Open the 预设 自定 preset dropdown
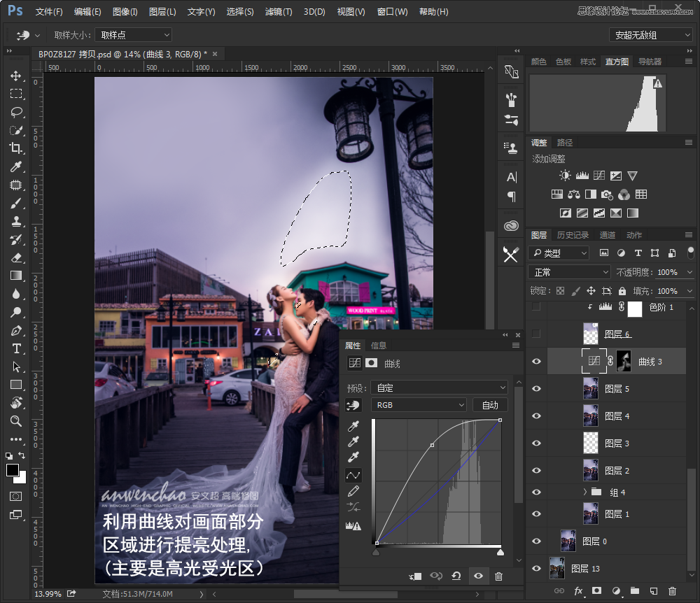Viewport: 700px width, 603px height. [x=440, y=388]
